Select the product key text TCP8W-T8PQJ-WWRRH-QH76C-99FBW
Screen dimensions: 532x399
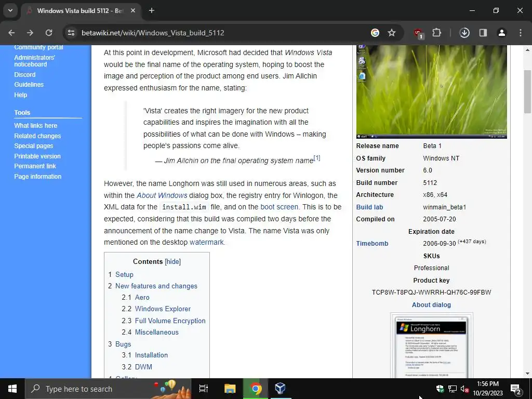click(x=431, y=292)
